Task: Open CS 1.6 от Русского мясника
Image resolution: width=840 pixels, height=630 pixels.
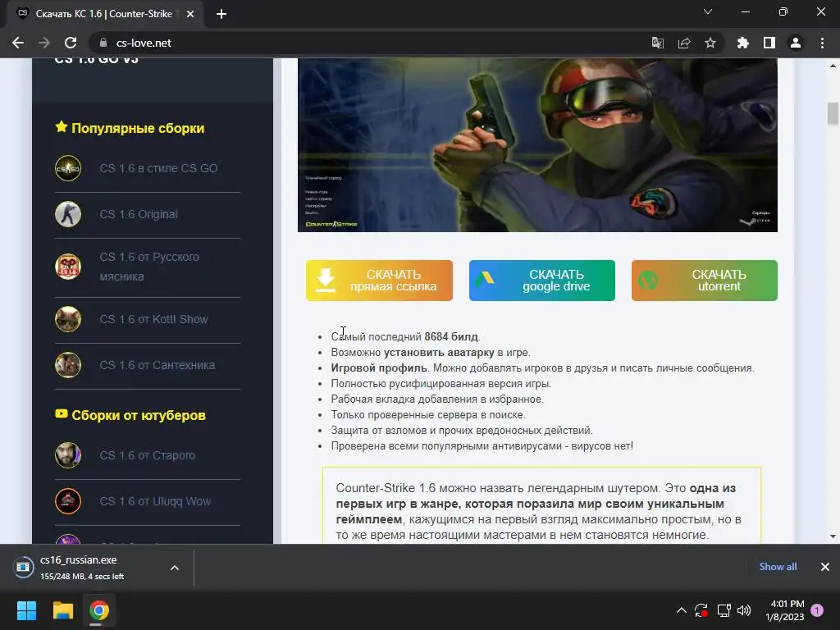Action: tap(149, 267)
